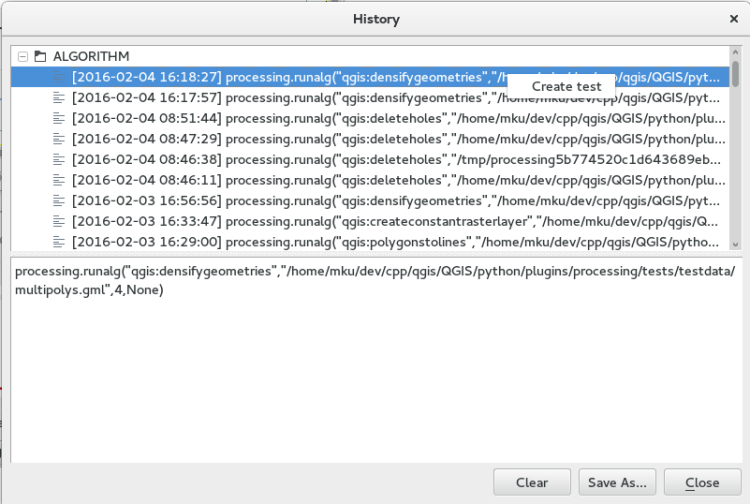This screenshot has height=504, width=750.
Task: Select the 2016-02-04 08:51:44 deleteholes entry
Action: click(370, 118)
